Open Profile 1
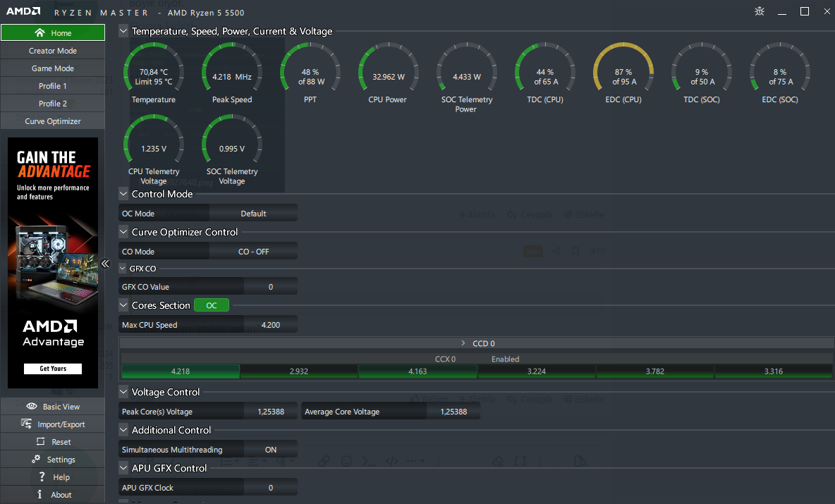The width and height of the screenshot is (835, 504). [x=53, y=86]
